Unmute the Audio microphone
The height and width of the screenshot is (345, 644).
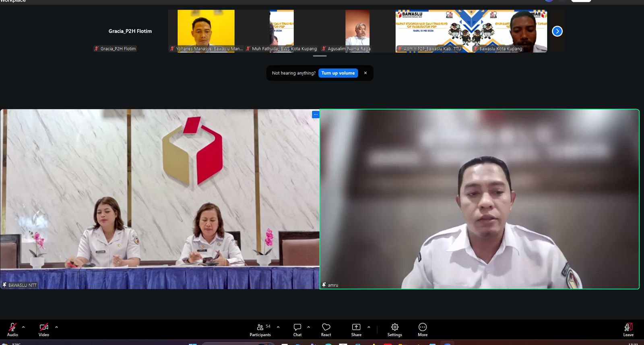pos(12,329)
